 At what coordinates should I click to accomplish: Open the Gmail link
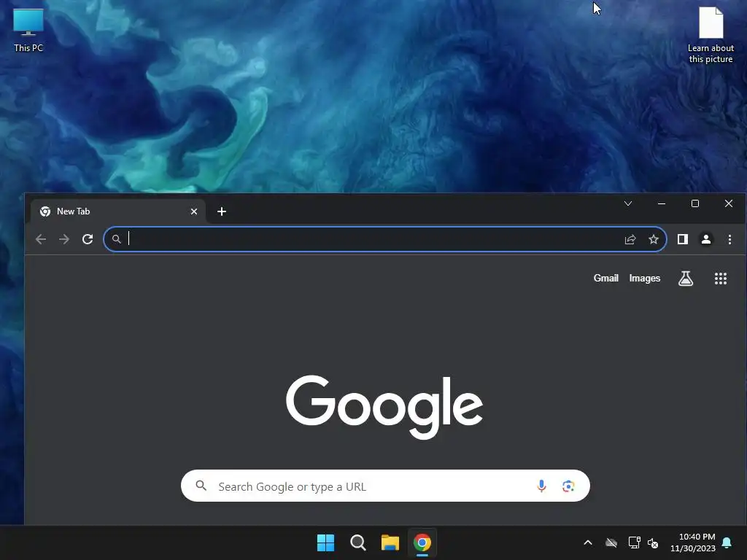[x=606, y=278]
